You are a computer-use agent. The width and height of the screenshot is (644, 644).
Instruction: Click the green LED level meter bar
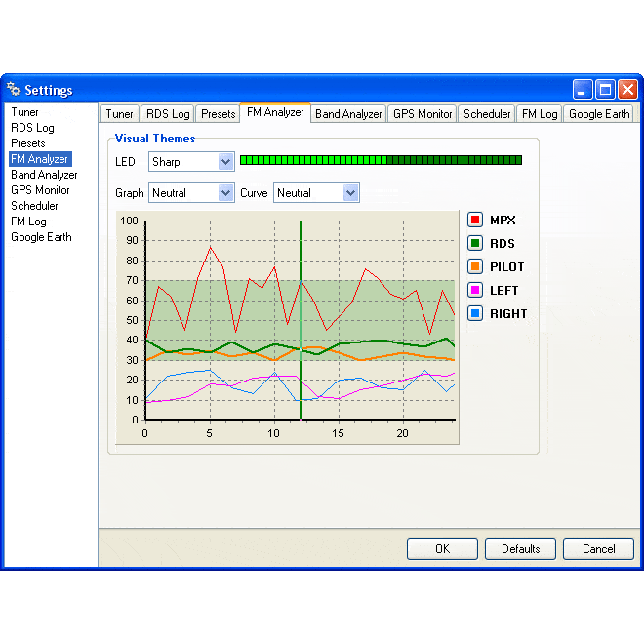click(x=381, y=160)
